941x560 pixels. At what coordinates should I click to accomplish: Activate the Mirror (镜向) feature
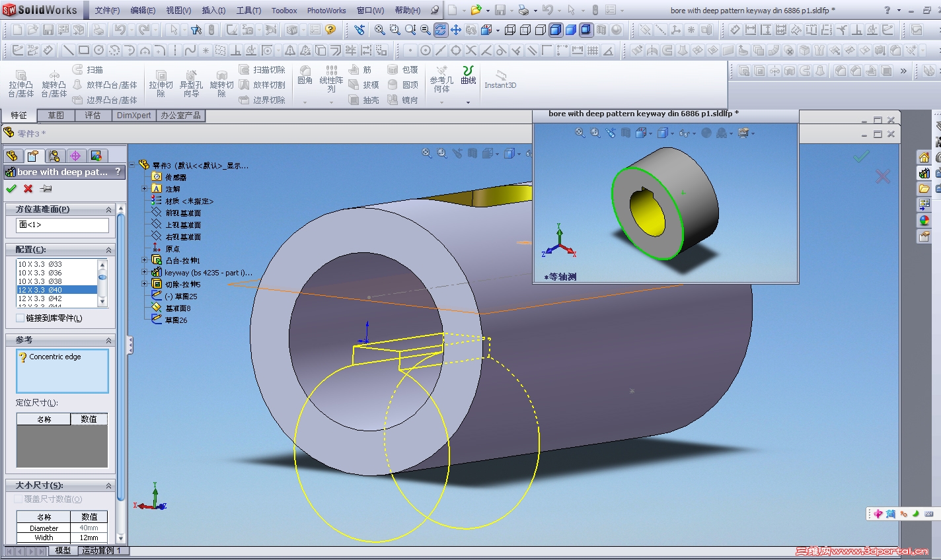[x=403, y=100]
